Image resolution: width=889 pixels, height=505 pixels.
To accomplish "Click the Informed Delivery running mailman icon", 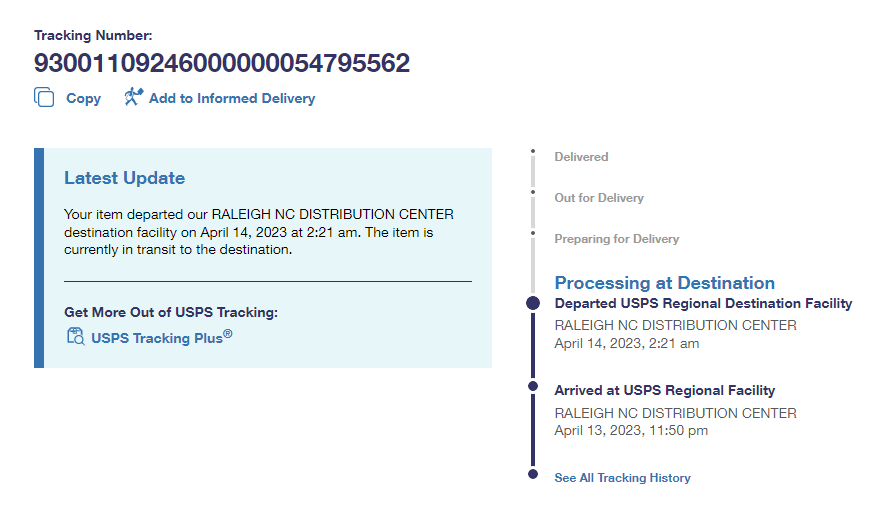I will click(134, 97).
